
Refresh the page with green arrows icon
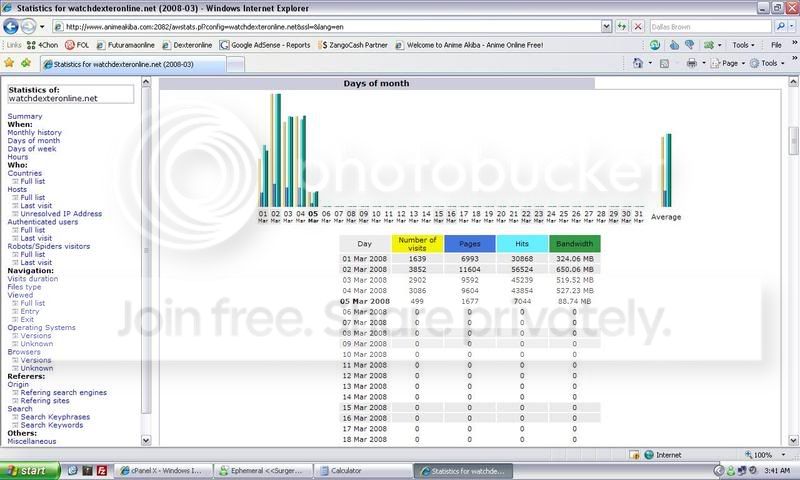pyautogui.click(x=621, y=27)
